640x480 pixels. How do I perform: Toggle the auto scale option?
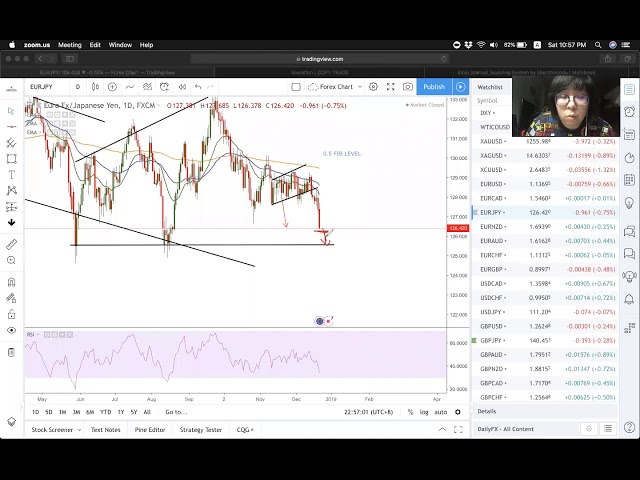(x=440, y=412)
